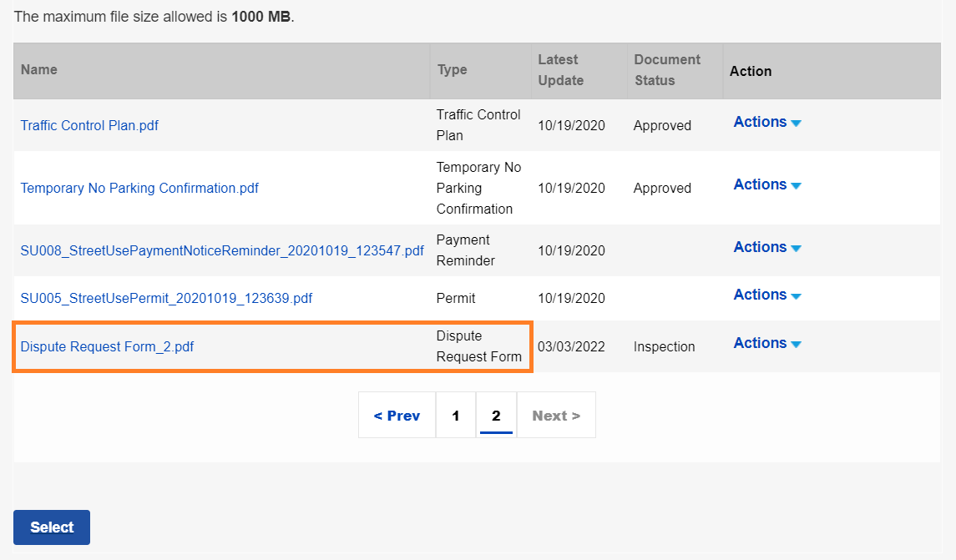The height and width of the screenshot is (560, 956).
Task: Open SU005 StreetUsePermit PDF link
Action: coord(166,299)
